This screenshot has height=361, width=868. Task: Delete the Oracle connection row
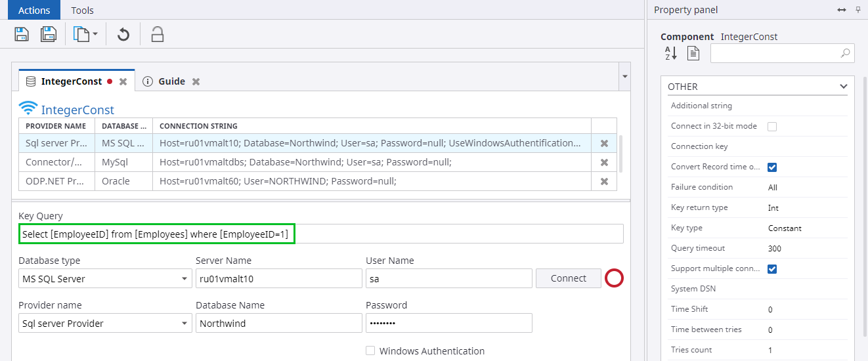(604, 181)
